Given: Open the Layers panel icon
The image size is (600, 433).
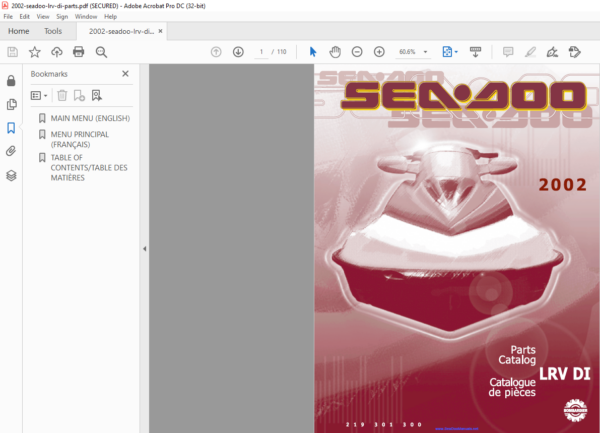Looking at the screenshot, I should point(11,176).
